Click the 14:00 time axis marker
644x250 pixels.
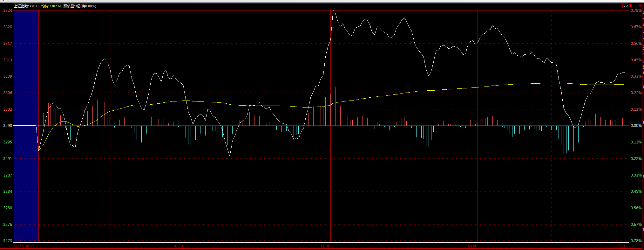[x=472, y=246]
